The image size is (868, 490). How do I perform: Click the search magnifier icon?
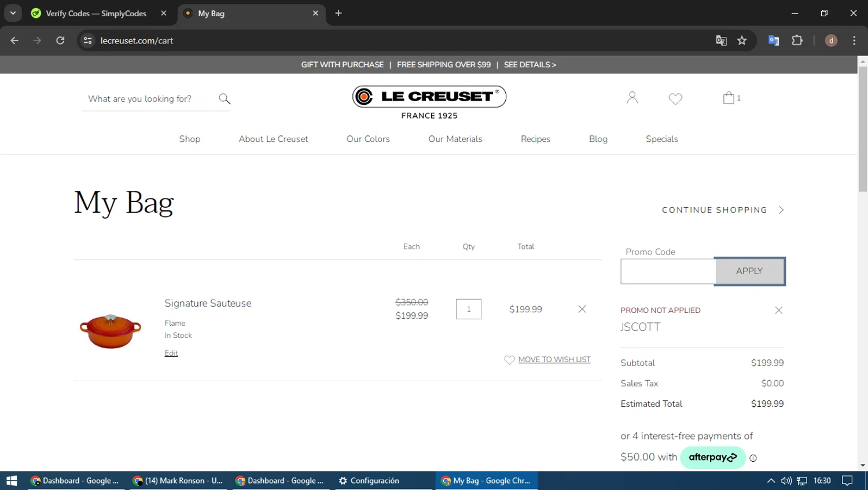[x=225, y=99]
